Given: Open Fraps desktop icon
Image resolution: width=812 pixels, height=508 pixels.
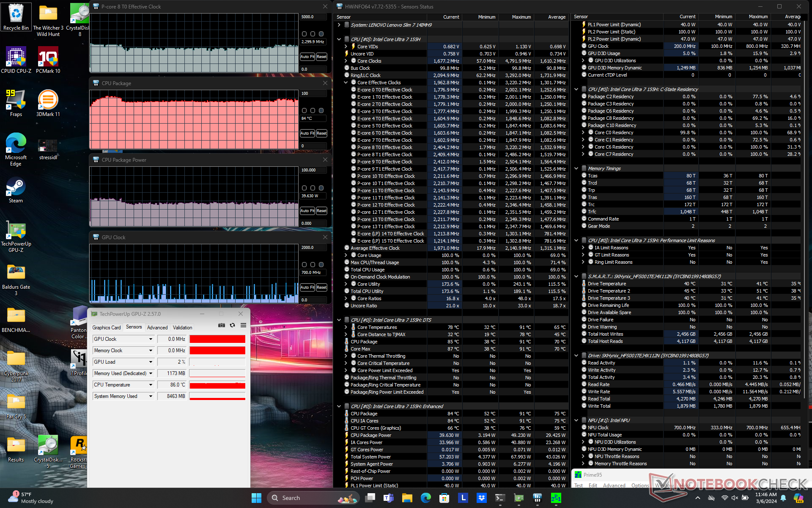Looking at the screenshot, I should 16,103.
